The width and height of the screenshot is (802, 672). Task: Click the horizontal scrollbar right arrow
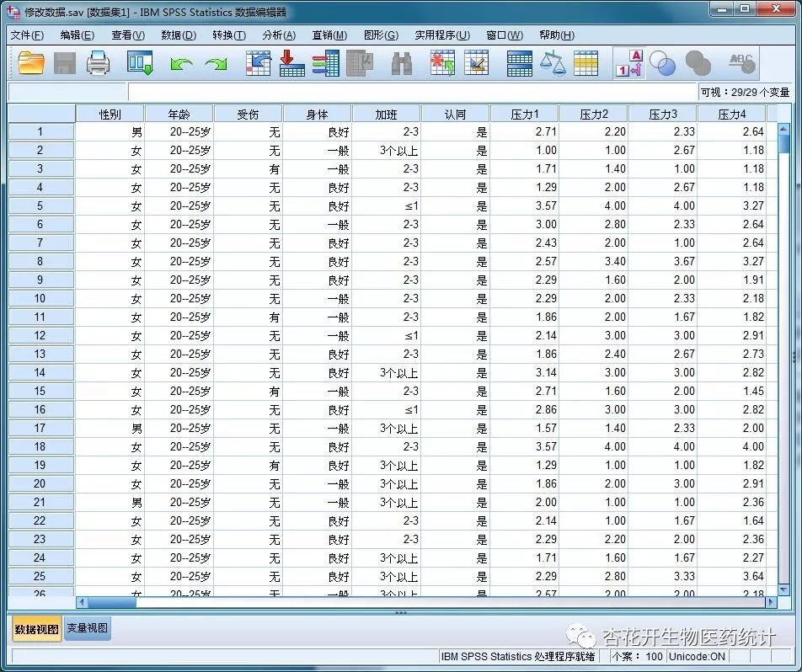point(772,602)
